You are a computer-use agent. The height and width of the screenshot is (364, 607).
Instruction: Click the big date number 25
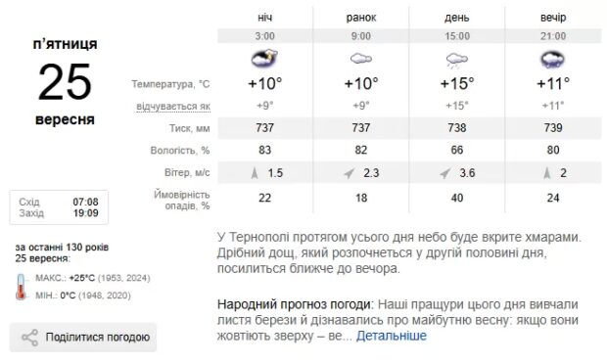65,81
